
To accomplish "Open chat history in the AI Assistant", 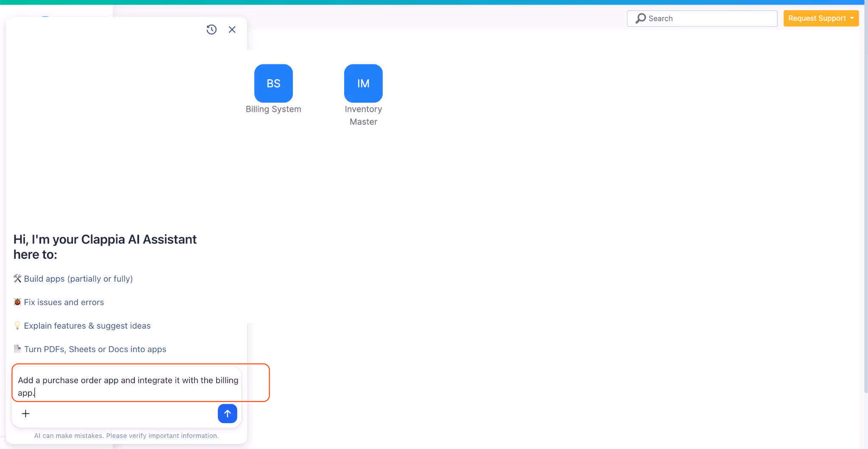I will [x=211, y=29].
